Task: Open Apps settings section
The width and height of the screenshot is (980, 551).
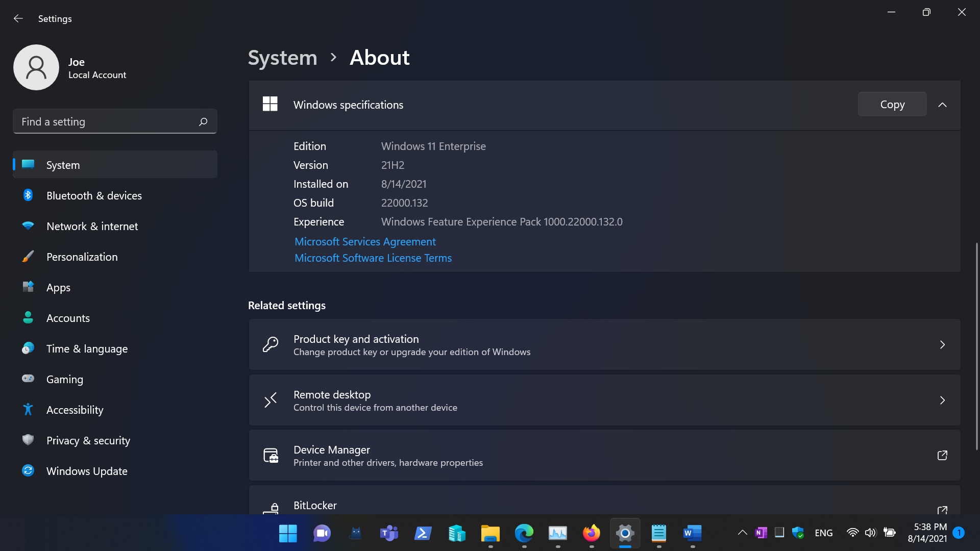Action: pyautogui.click(x=58, y=287)
